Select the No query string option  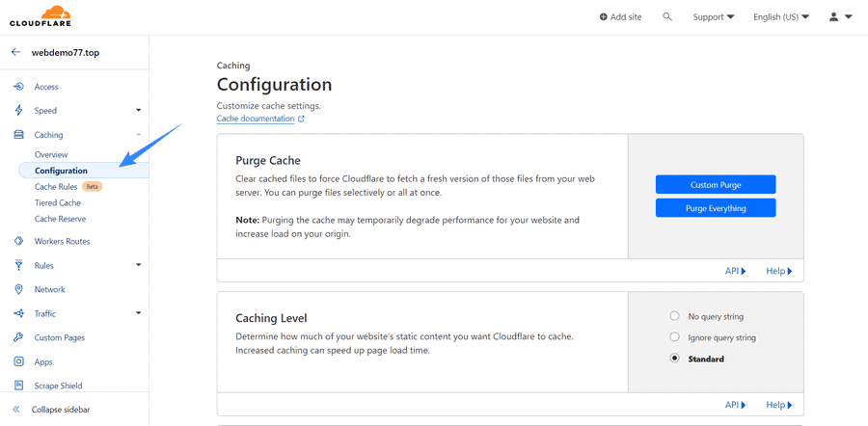click(x=674, y=316)
